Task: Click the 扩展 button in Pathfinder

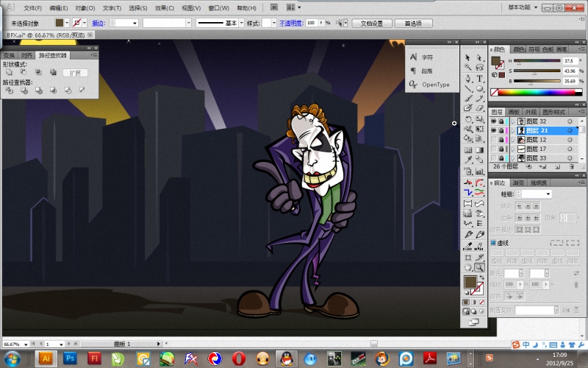Action: (x=75, y=73)
